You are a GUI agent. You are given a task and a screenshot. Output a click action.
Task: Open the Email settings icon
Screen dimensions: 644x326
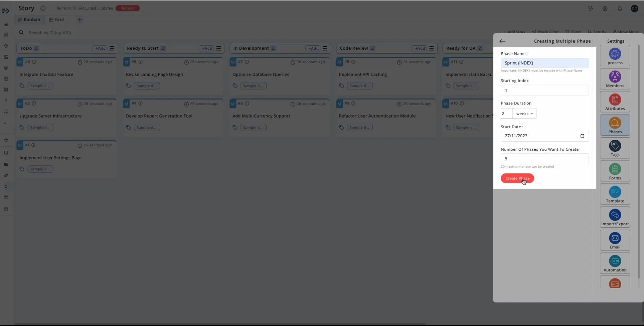[615, 240]
